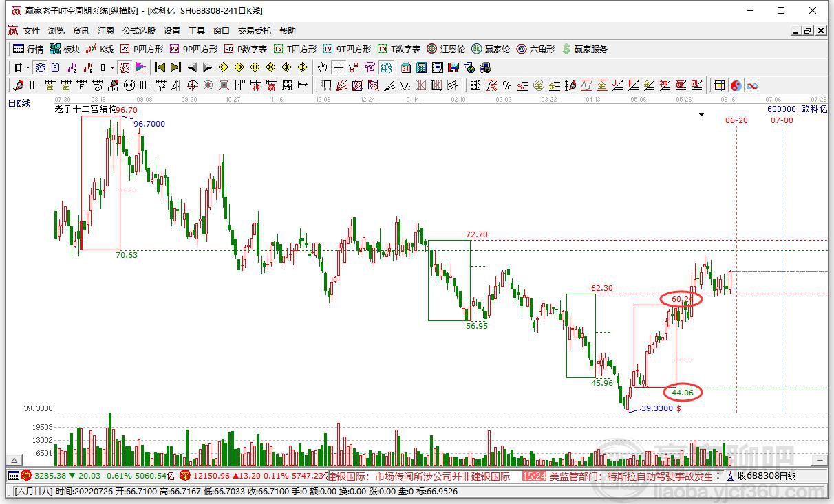Click the 建银国际 news ticker headline
This screenshot has width=834, height=504.
pos(418,476)
